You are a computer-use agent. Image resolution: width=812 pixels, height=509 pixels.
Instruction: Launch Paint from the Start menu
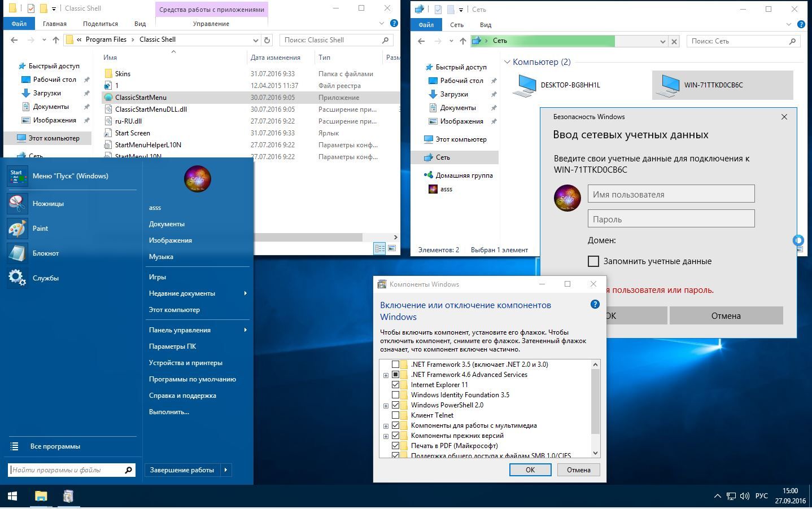[72, 228]
